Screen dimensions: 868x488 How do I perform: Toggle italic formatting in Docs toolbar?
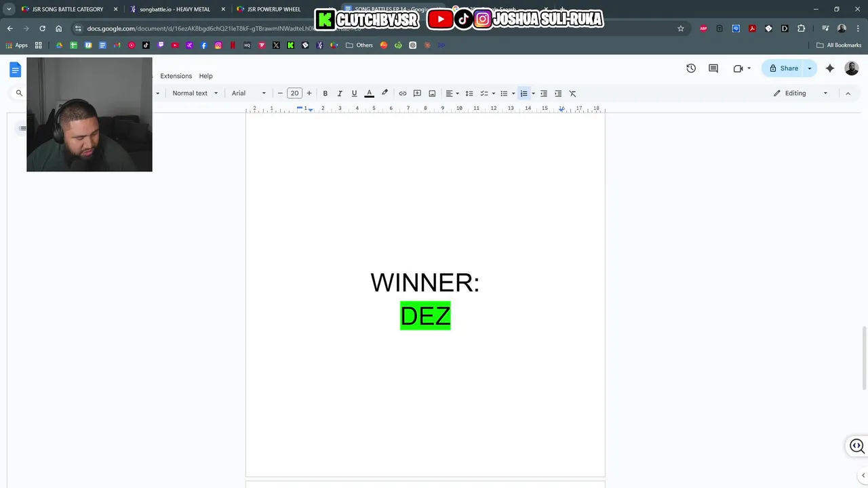(340, 94)
